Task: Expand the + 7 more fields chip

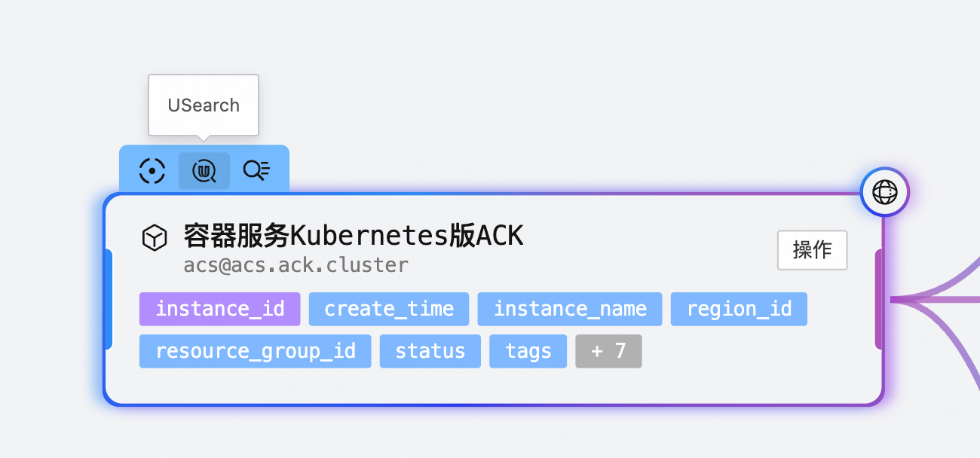Action: (x=608, y=351)
